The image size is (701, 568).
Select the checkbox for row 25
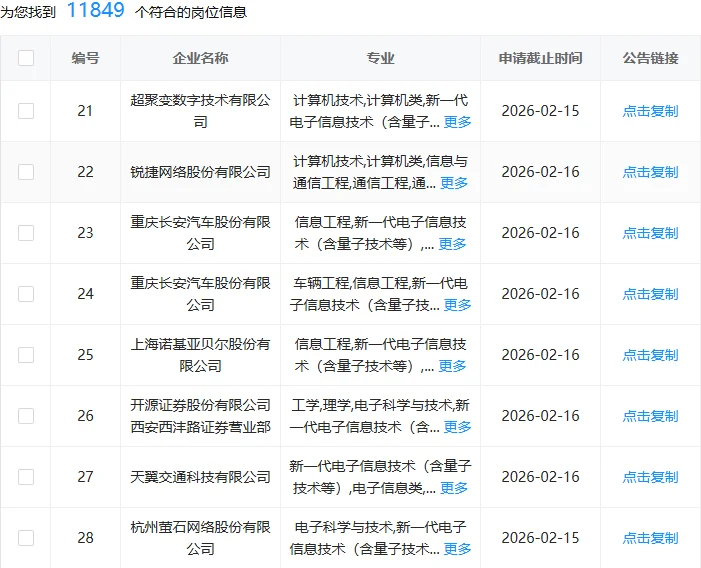pos(26,355)
